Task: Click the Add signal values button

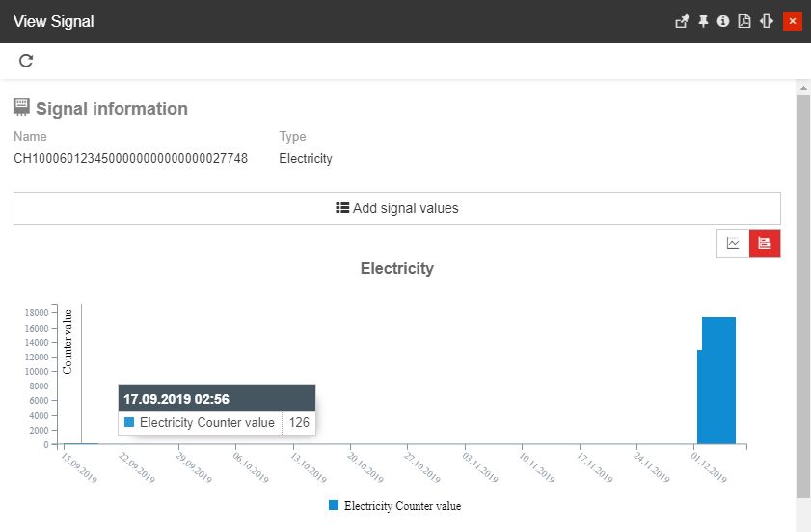Action: (x=396, y=208)
